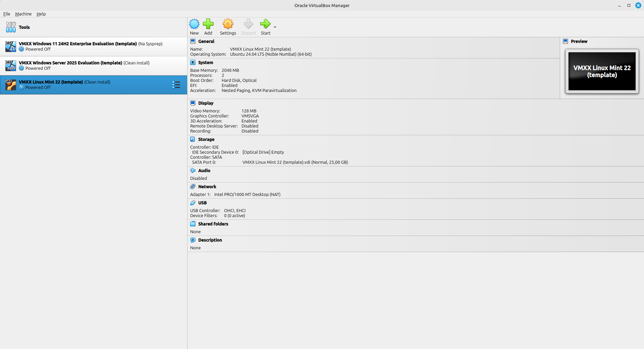This screenshot has width=644, height=349.
Task: Click the Description section heading
Action: (210, 240)
